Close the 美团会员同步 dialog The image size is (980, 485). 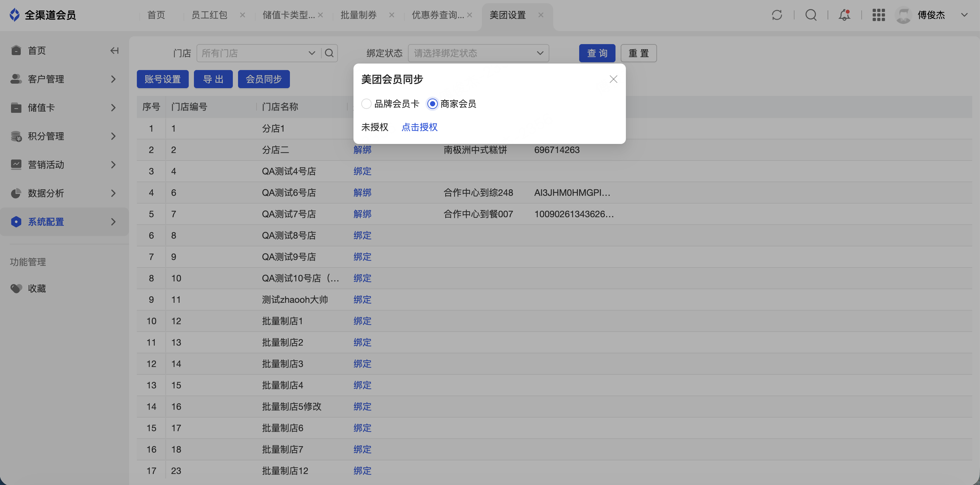coord(613,79)
